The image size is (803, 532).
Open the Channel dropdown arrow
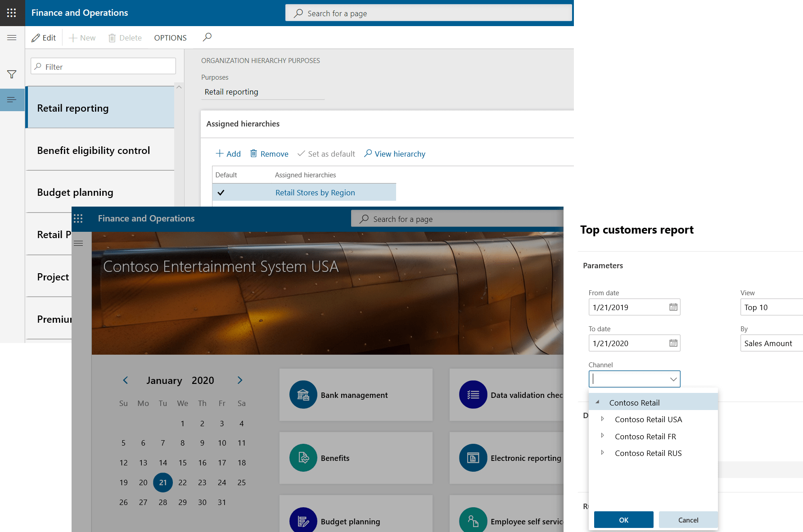click(673, 379)
